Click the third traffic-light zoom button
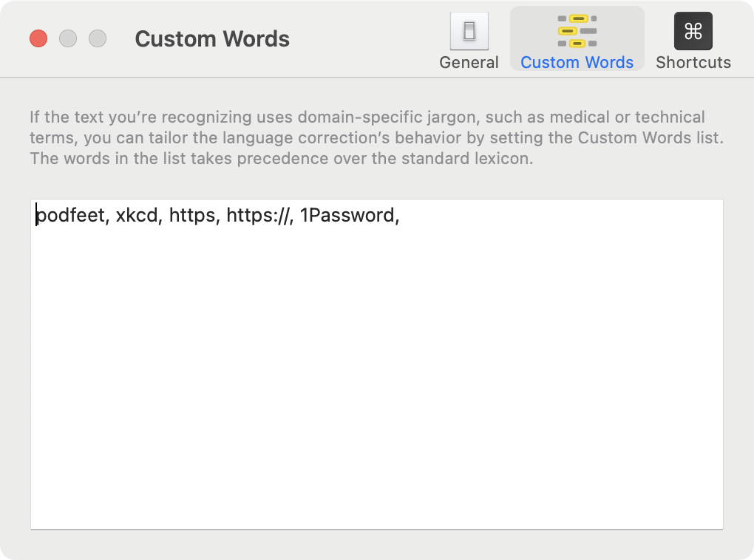Image resolution: width=754 pixels, height=560 pixels. click(98, 38)
